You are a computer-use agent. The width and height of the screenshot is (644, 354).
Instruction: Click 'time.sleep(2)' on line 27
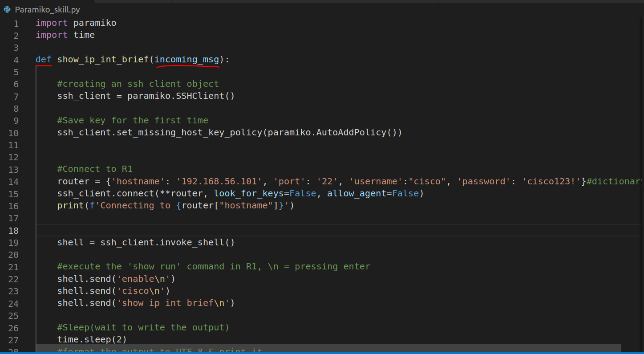click(92, 339)
